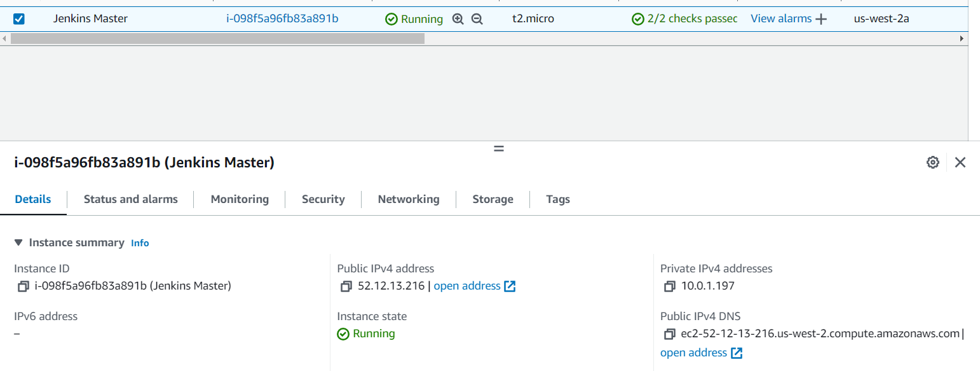Click Jenkins Master name cell
Screen dimensions: 980x371
[90, 18]
